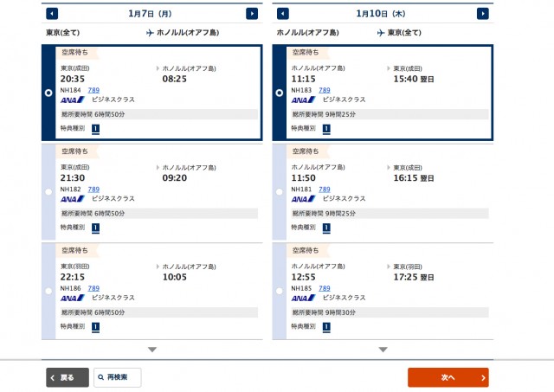Go to next day after 1月7日
Image resolution: width=554 pixels, height=392 pixels.
252,14
